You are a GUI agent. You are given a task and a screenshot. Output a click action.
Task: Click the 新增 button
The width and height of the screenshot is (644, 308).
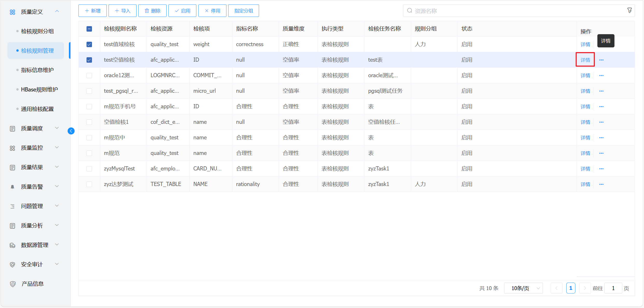coord(92,11)
